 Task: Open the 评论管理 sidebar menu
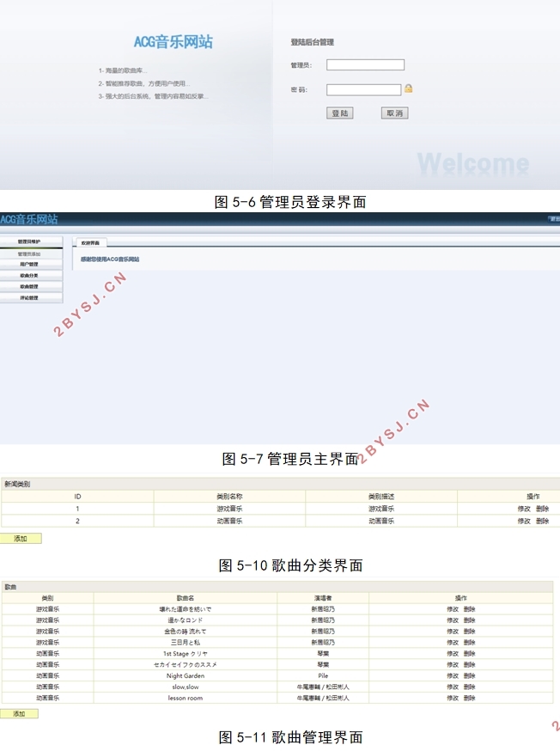pyautogui.click(x=29, y=298)
